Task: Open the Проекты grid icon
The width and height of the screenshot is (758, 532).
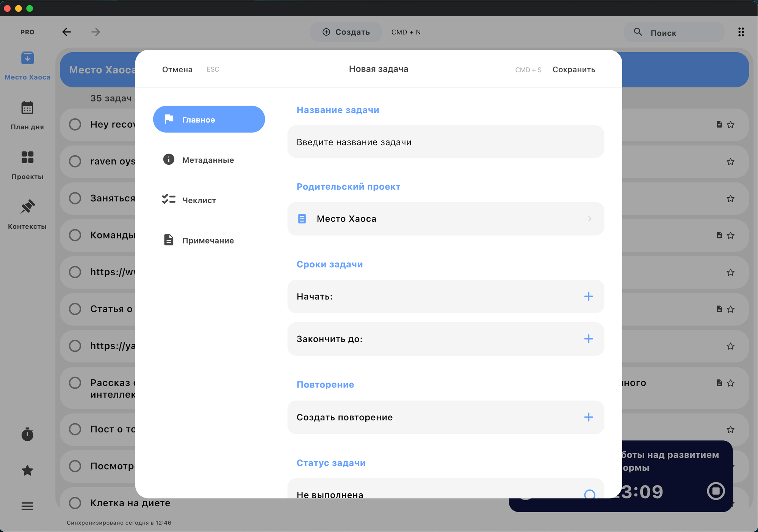Action: [x=27, y=158]
